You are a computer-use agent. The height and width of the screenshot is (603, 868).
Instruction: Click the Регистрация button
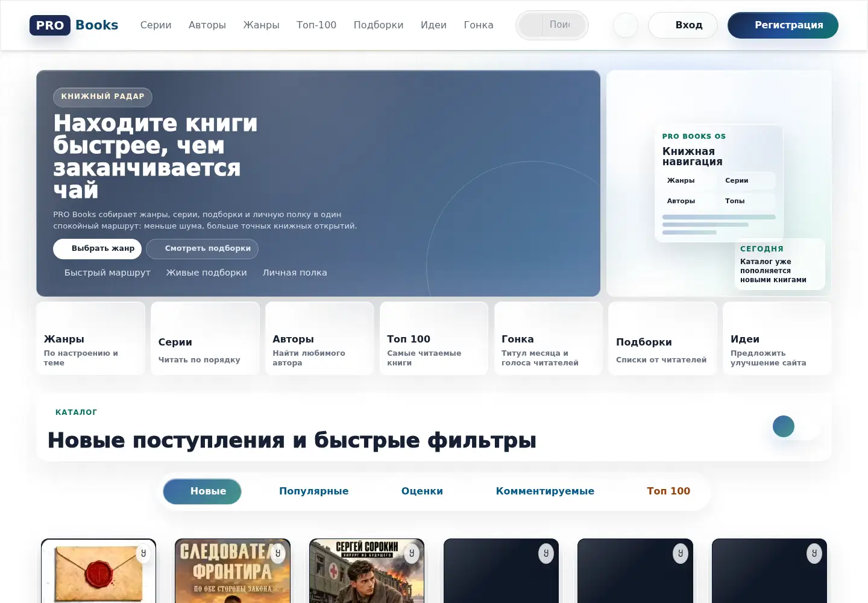[x=783, y=25]
